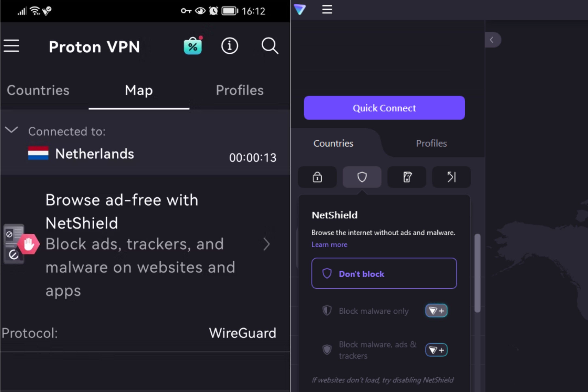This screenshot has height=392, width=588.
Task: Open the Port Forwarding quick setting icon
Action: click(x=407, y=177)
